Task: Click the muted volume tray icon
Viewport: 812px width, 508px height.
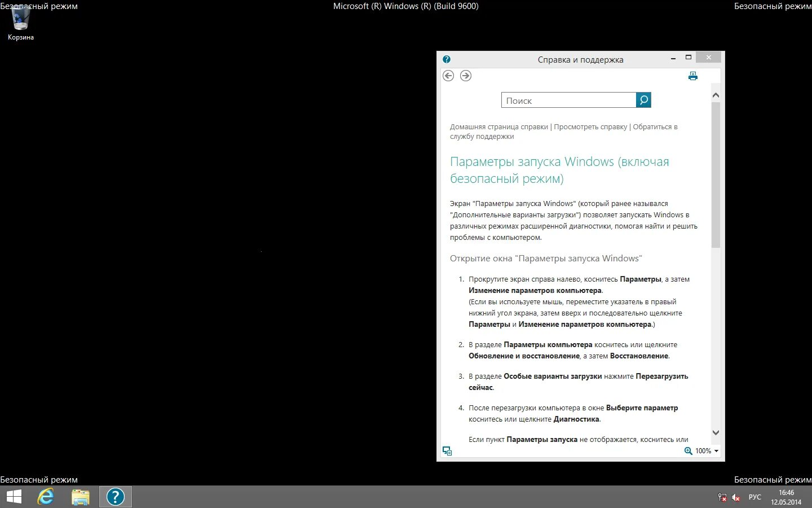Action: [735, 497]
